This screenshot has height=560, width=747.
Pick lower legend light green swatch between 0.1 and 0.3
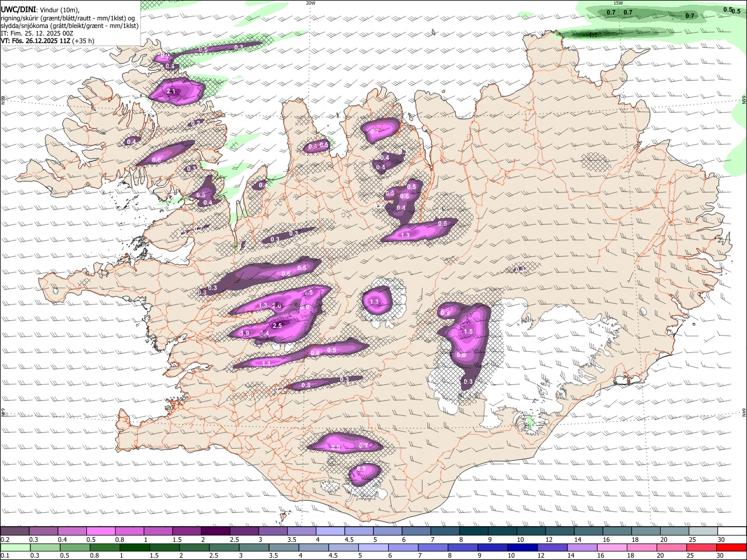(x=15, y=548)
